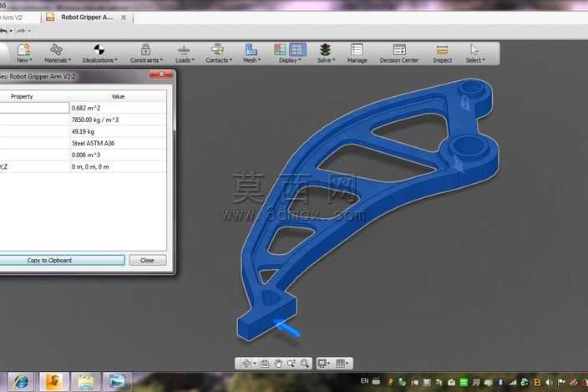Click the Bluetooth tray icon
Image resolution: width=588 pixels, height=392 pixels.
click(500, 382)
